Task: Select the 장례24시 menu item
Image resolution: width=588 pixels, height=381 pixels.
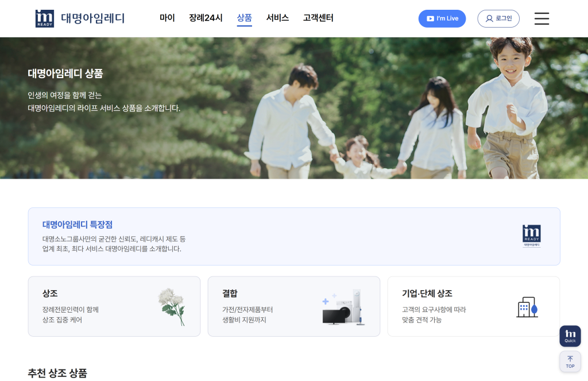Action: click(206, 18)
